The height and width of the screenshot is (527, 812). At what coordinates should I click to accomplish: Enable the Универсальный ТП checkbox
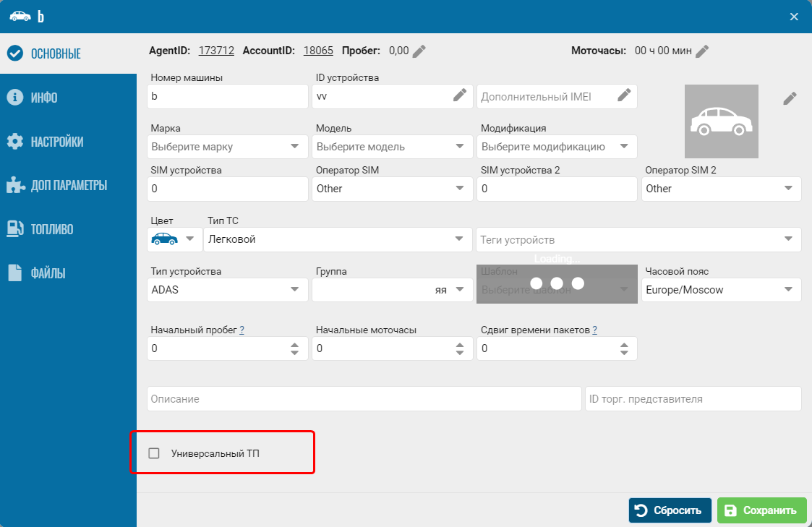154,453
